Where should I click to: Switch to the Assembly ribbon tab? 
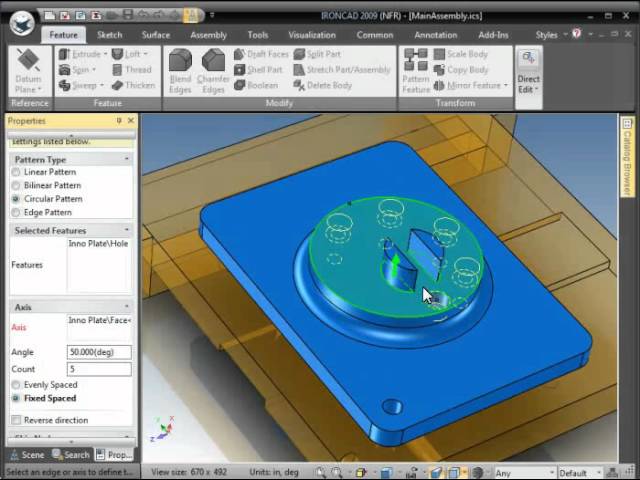click(208, 35)
